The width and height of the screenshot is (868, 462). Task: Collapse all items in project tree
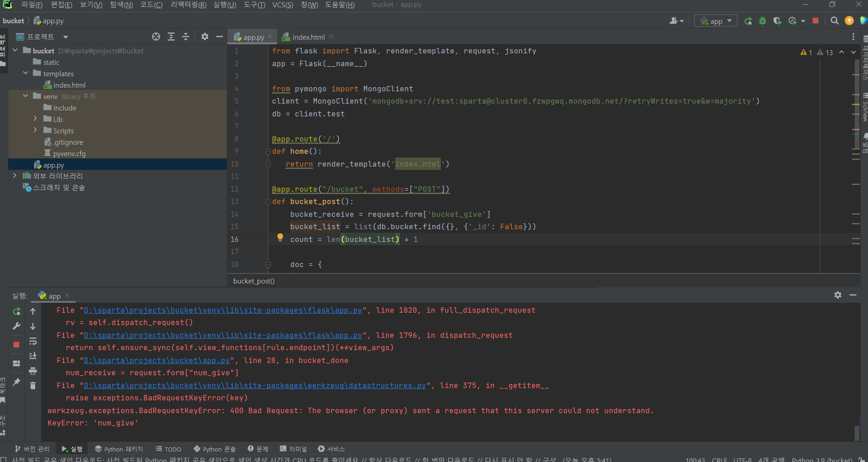[x=186, y=37]
